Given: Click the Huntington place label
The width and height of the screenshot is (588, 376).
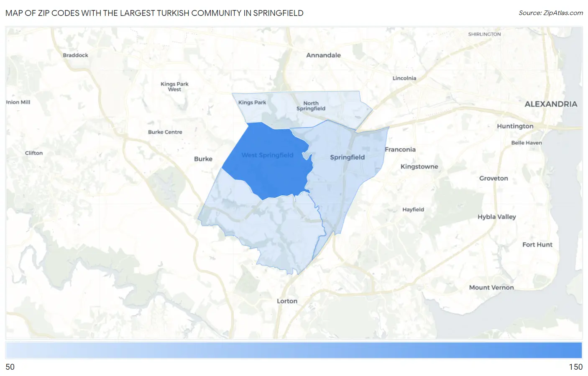Looking at the screenshot, I should pos(515,126).
